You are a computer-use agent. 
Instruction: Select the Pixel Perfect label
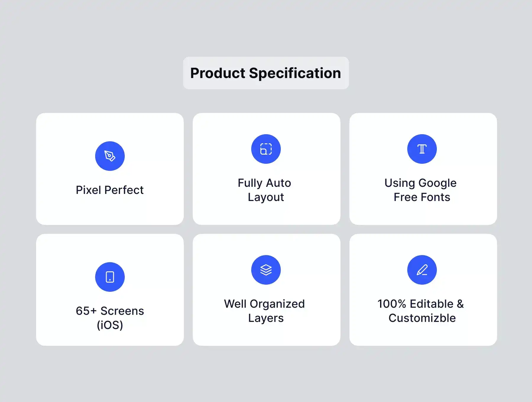[110, 190]
